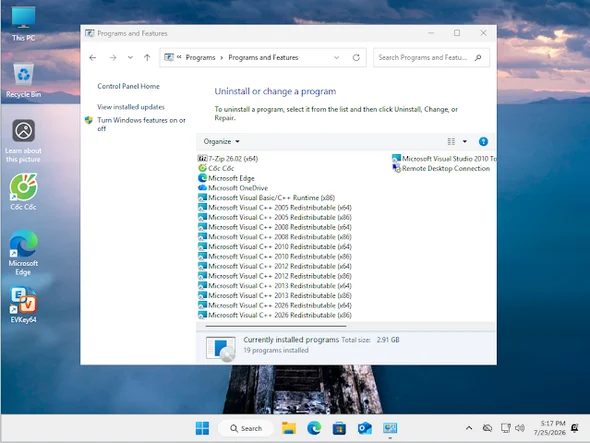This screenshot has height=443, width=590.
Task: Open View installed updates link
Action: pyautogui.click(x=131, y=107)
